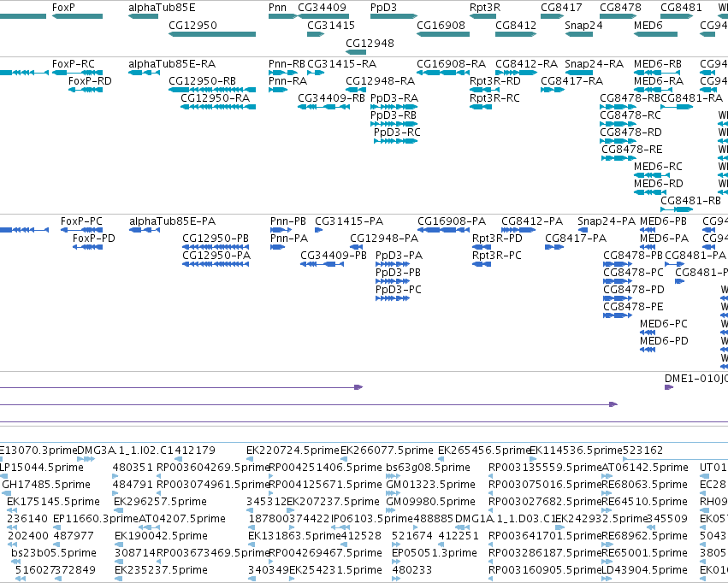This screenshot has height=583, width=728.
Task: Open the MED6-PC protein label
Action: (x=664, y=324)
